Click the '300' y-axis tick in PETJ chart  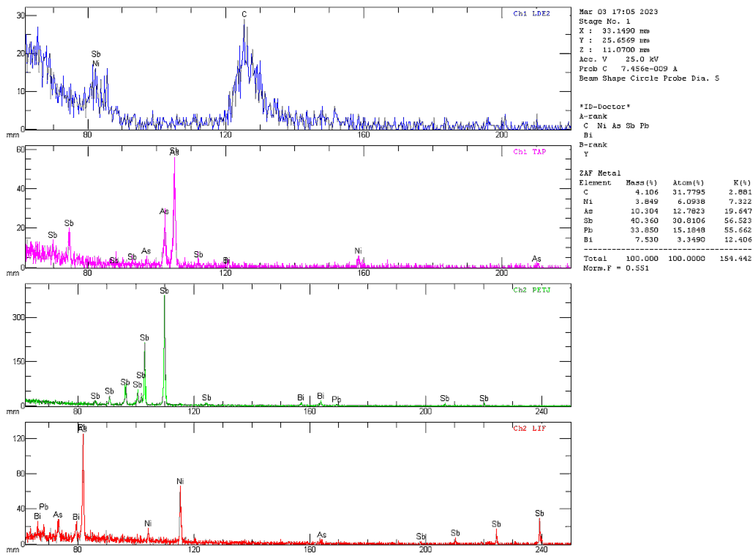[x=18, y=317]
